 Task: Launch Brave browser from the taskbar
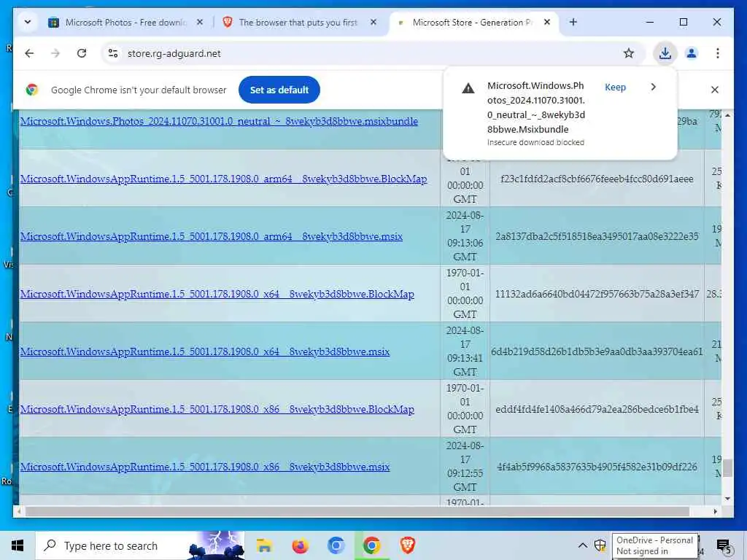[x=407, y=545]
